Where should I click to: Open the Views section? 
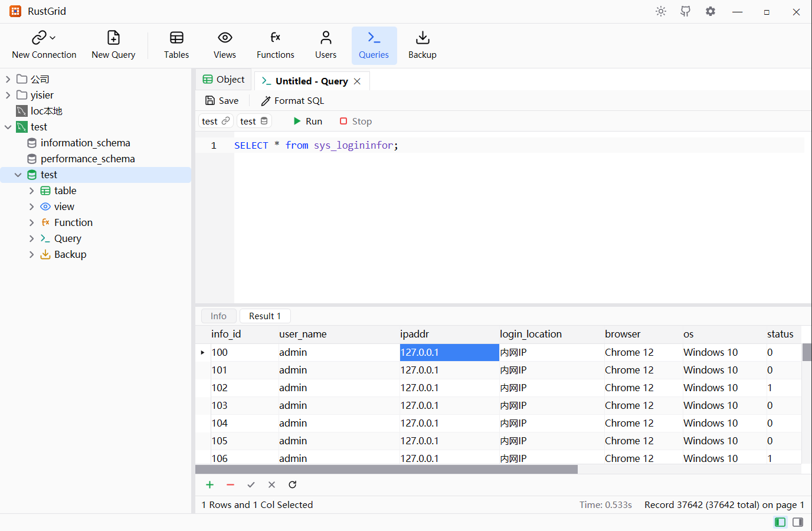click(x=225, y=45)
